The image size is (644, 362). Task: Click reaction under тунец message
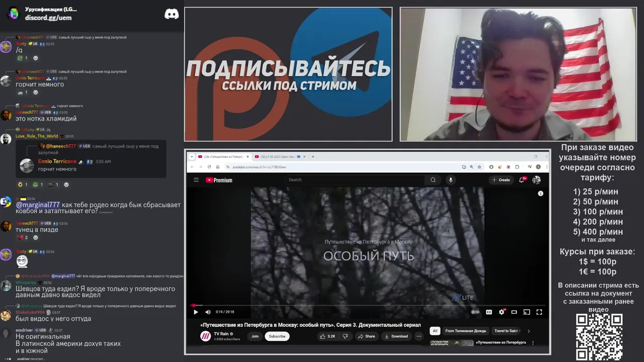coord(23,237)
